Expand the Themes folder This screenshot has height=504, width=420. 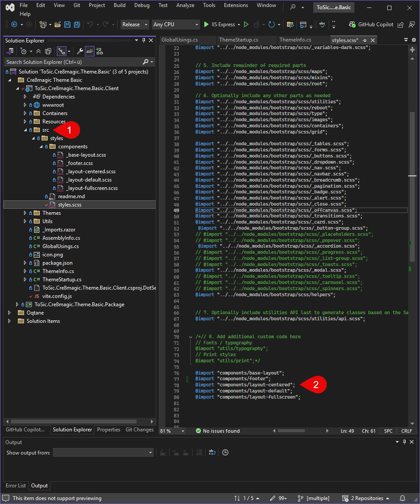[25, 213]
